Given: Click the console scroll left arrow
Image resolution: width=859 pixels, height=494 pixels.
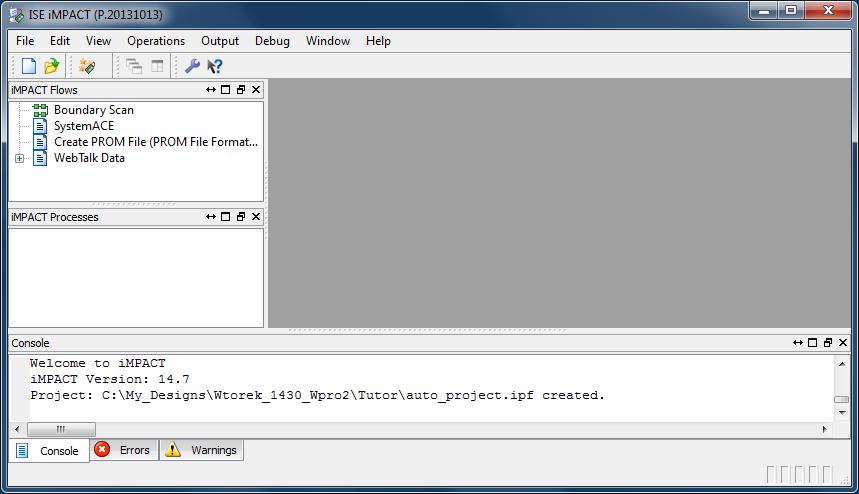Looking at the screenshot, I should pos(17,429).
